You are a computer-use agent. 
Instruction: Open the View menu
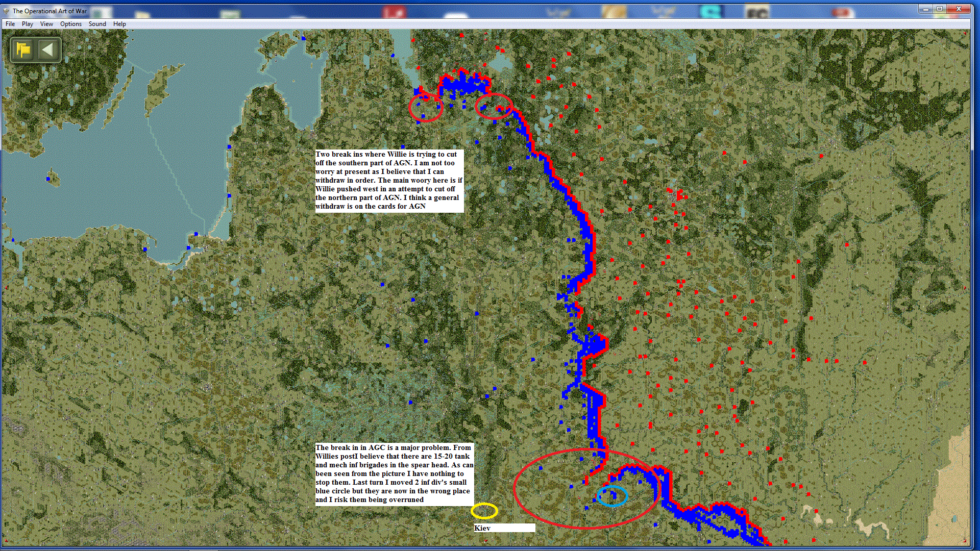(46, 24)
